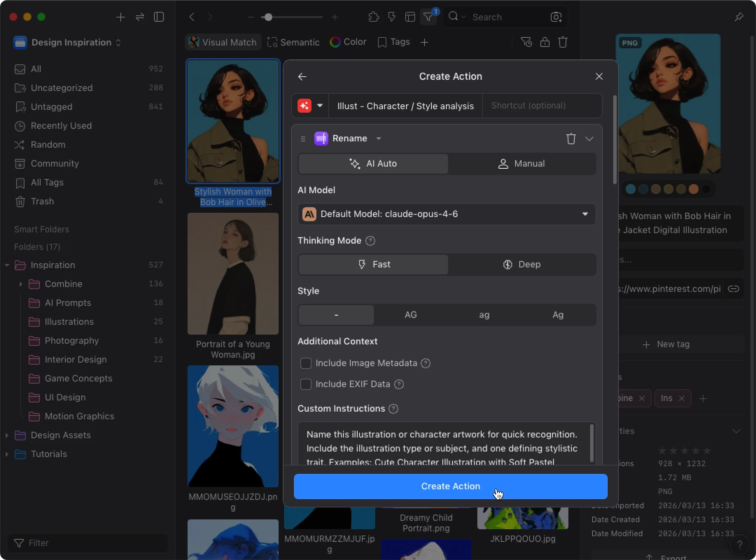Open the AI Model dropdown
Viewport: 756px width, 560px height.
446,214
